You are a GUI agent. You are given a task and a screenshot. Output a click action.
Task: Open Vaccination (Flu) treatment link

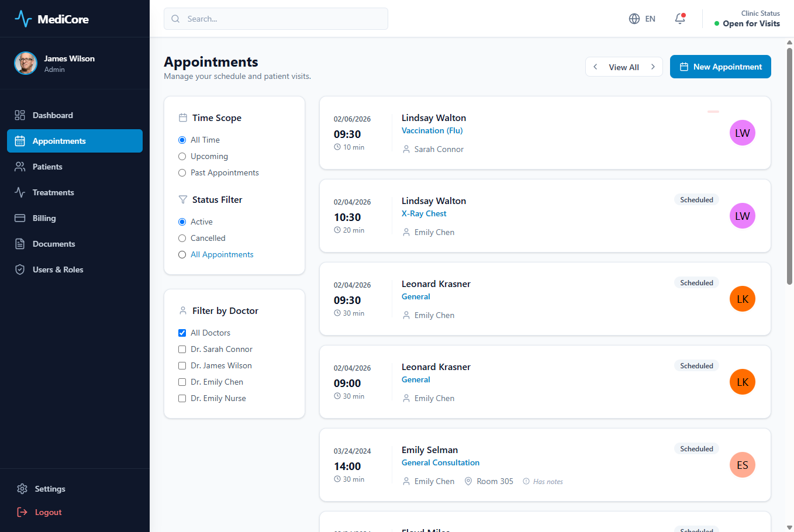click(x=432, y=130)
